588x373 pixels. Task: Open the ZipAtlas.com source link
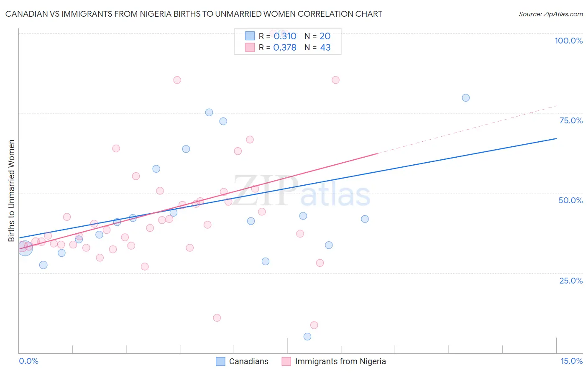click(x=551, y=14)
